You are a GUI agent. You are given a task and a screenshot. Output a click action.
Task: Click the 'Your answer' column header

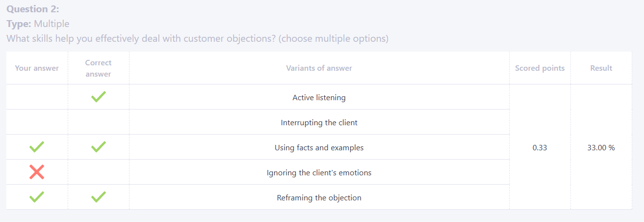37,68
